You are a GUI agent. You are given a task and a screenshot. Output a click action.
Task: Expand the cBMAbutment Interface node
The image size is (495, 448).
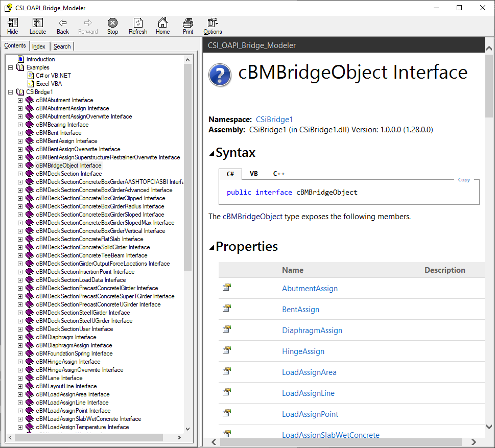20,100
